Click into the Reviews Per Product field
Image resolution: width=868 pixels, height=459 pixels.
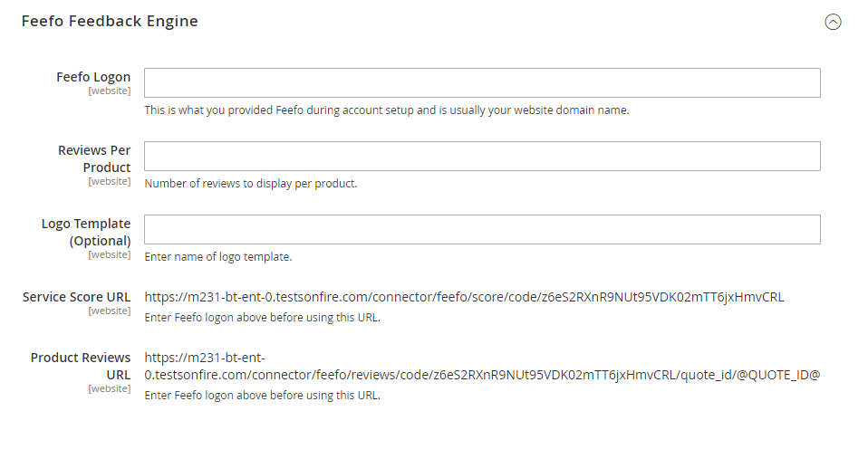point(482,156)
